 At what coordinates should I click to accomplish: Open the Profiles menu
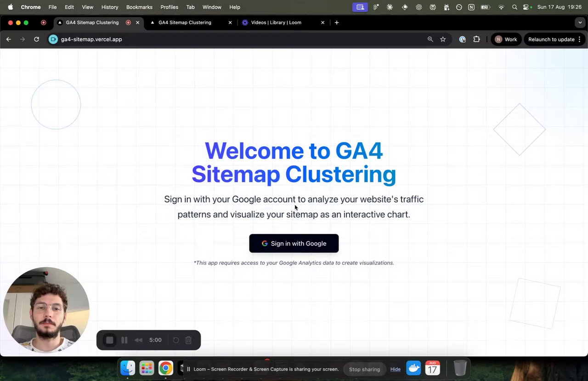pos(169,7)
